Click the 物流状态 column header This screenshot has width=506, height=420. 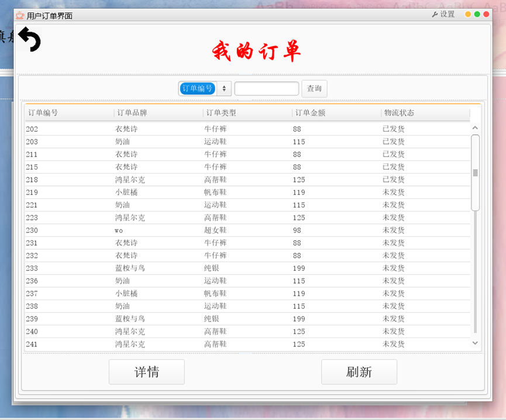point(399,113)
